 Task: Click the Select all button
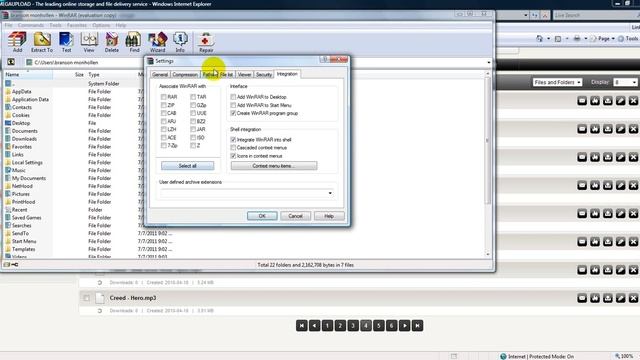click(187, 166)
